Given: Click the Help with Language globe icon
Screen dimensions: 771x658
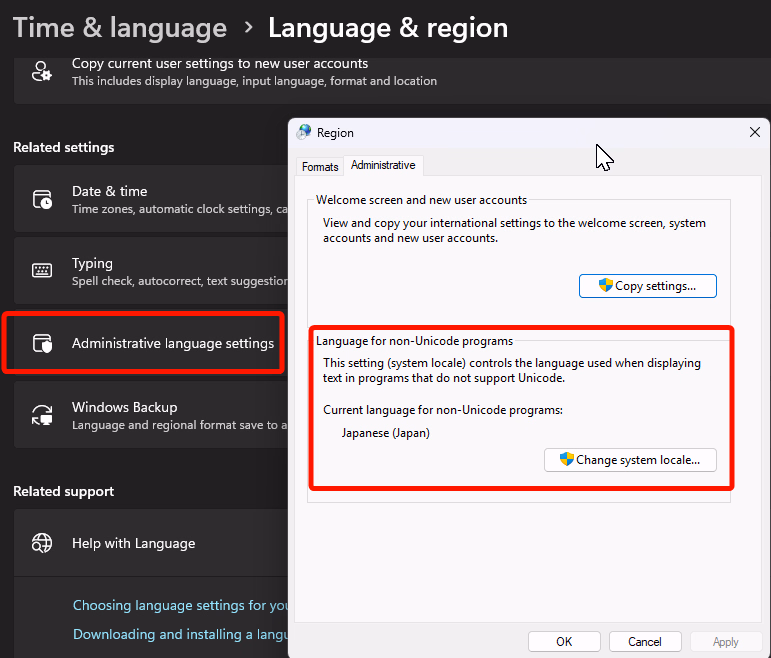Looking at the screenshot, I should pyautogui.click(x=42, y=543).
